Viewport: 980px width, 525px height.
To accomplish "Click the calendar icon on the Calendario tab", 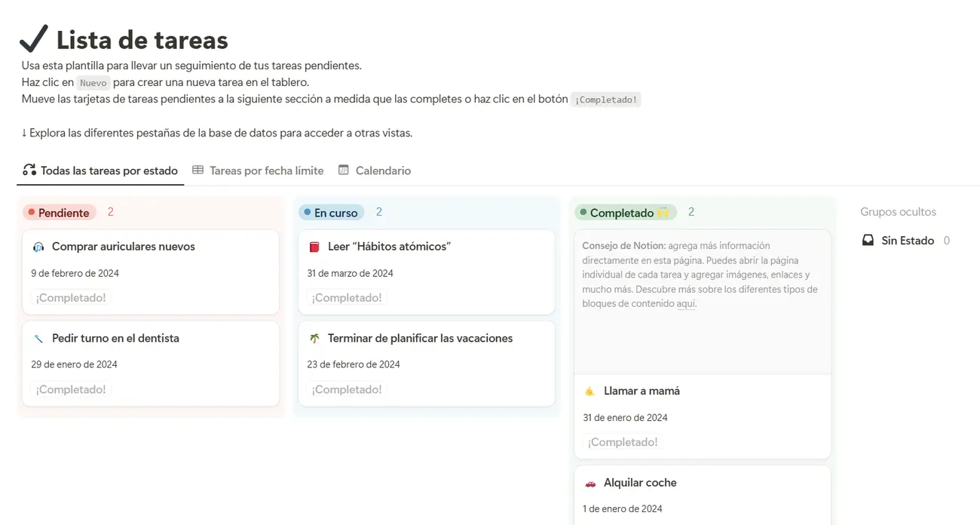I will point(342,170).
